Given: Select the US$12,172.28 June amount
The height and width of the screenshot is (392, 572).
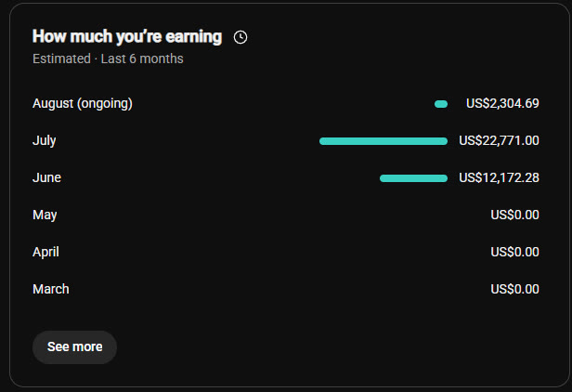Looking at the screenshot, I should click(499, 177).
